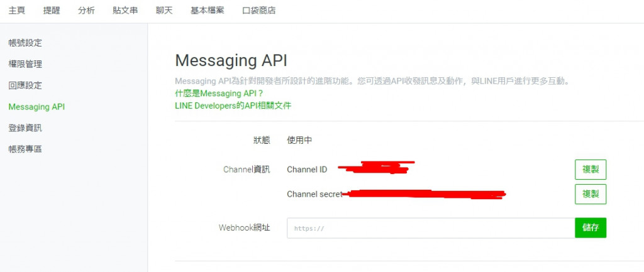Click the 狀態 label
Screen dimensions: 644x272
pos(262,140)
